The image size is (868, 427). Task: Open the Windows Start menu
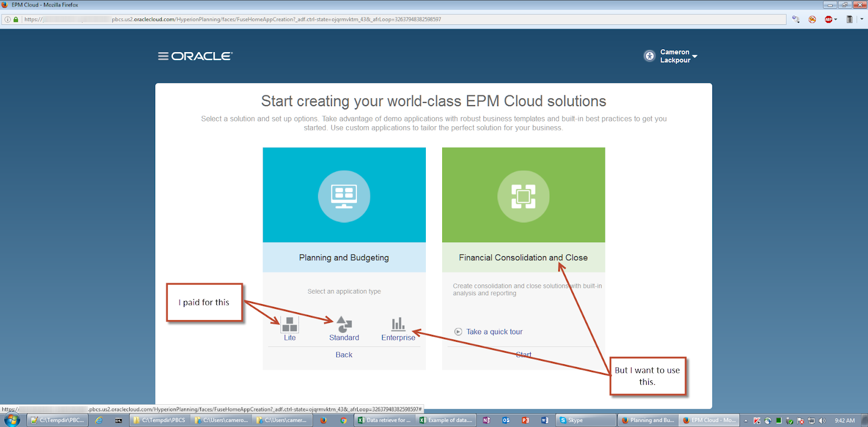point(11,420)
